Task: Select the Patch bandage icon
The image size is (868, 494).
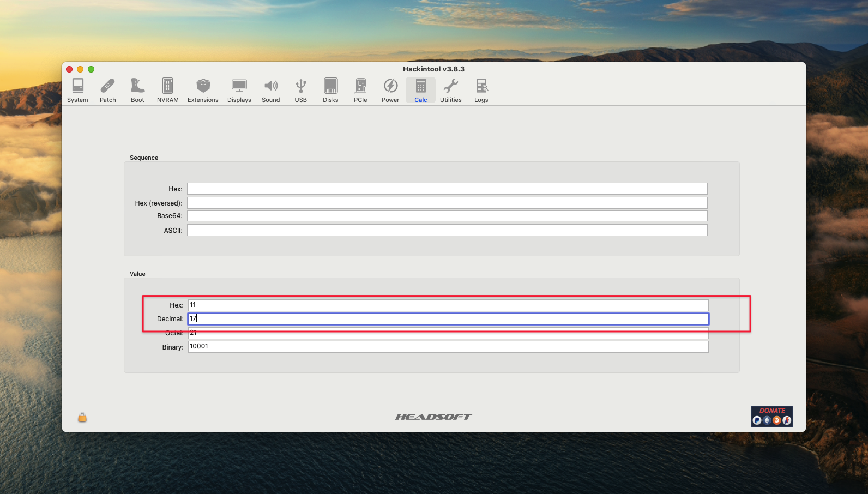Action: tap(108, 90)
